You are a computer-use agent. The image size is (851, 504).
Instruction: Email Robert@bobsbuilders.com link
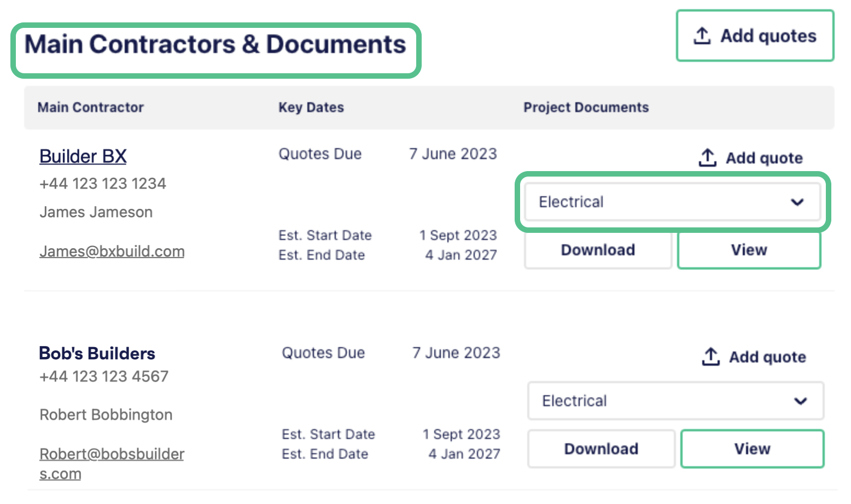pyautogui.click(x=112, y=464)
